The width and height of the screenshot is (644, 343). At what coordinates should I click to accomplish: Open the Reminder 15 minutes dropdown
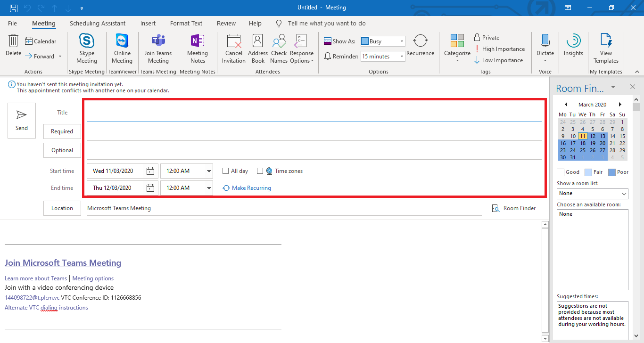point(402,57)
